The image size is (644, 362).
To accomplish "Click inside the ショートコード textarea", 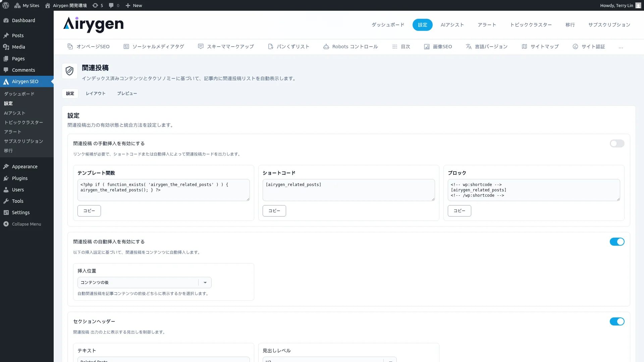I will coord(349,190).
